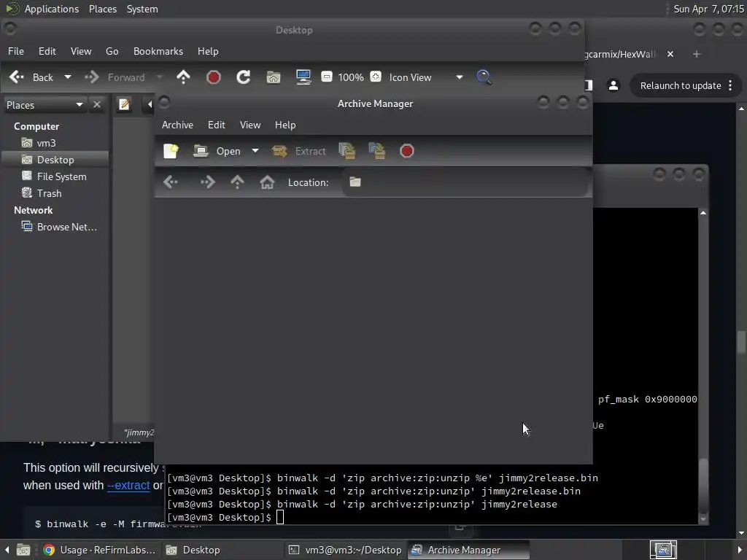Go up one level in Archive Manager
This screenshot has height=560, width=747.
click(237, 182)
